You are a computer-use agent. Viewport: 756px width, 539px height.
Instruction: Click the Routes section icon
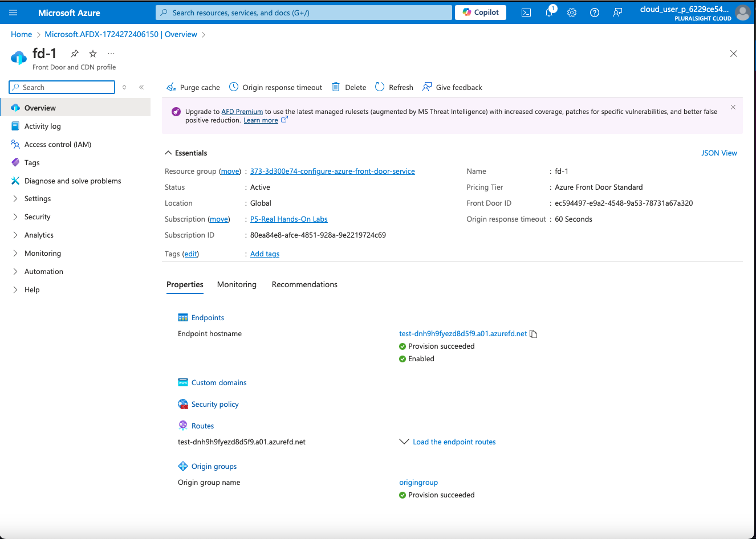coord(183,426)
